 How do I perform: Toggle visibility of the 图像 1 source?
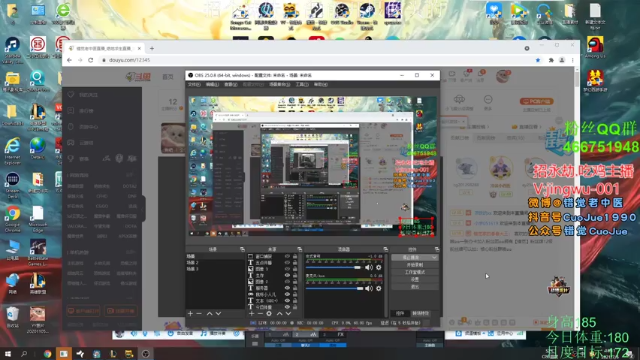click(287, 269)
